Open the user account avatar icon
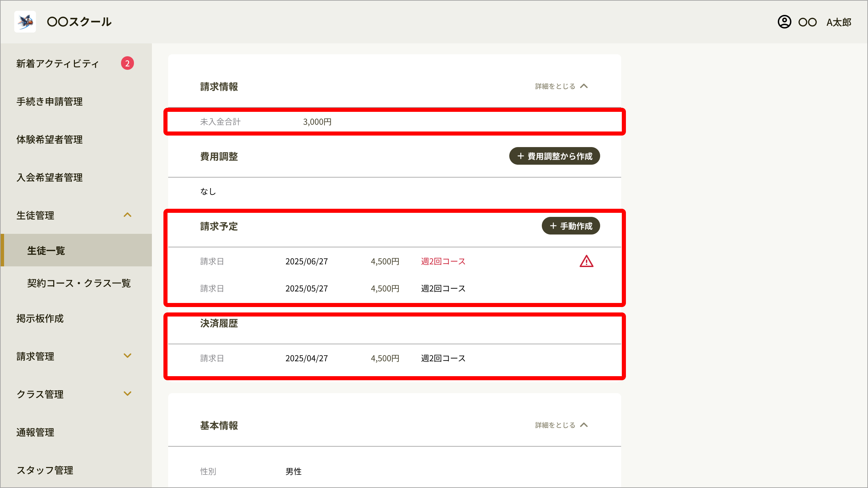 784,22
